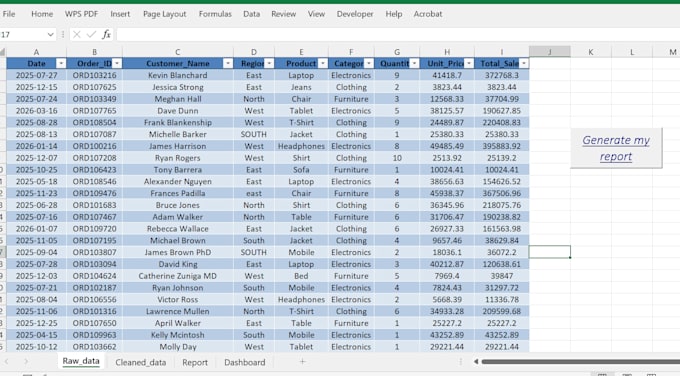Click the date cell 2026-01-14
Screen dimensions: 680x376
pyautogui.click(x=36, y=146)
